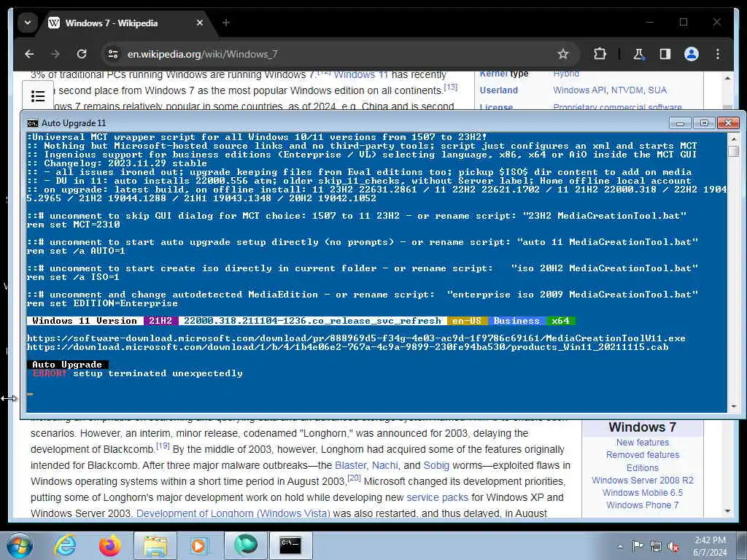Screen dimensions: 747x560
Task: Open Removed features sidebar link
Action: (x=642, y=455)
